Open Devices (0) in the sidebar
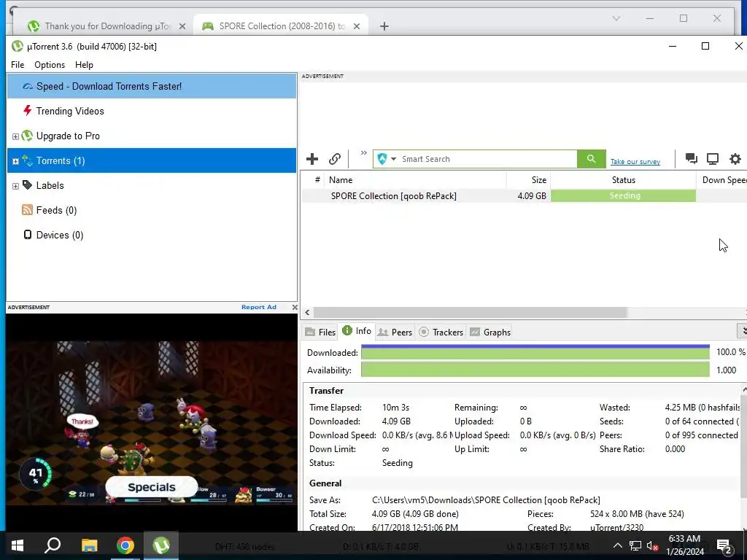 (152, 235)
